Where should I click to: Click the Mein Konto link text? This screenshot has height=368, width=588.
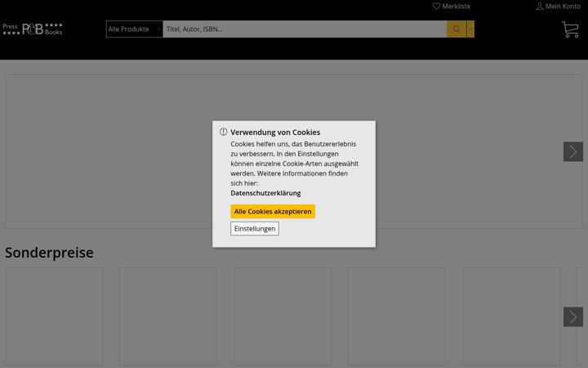coord(563,6)
